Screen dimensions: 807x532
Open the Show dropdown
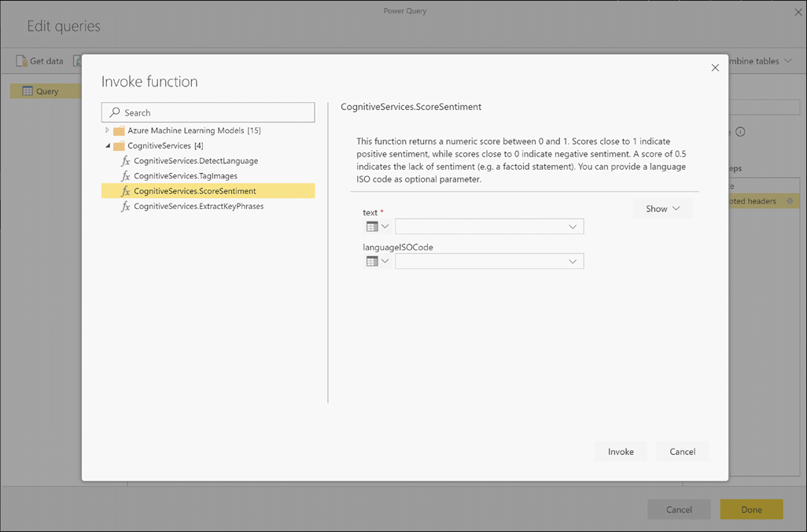662,209
